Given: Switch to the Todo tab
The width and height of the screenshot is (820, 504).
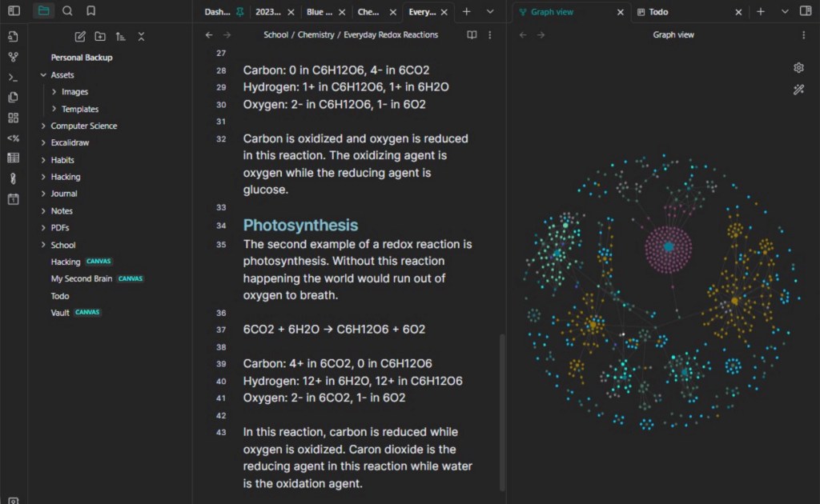Looking at the screenshot, I should (x=659, y=12).
